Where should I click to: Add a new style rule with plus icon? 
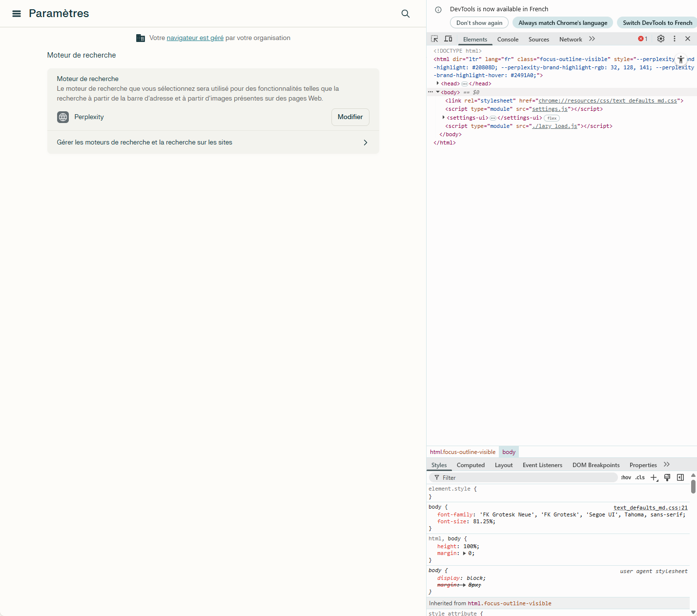(x=654, y=477)
